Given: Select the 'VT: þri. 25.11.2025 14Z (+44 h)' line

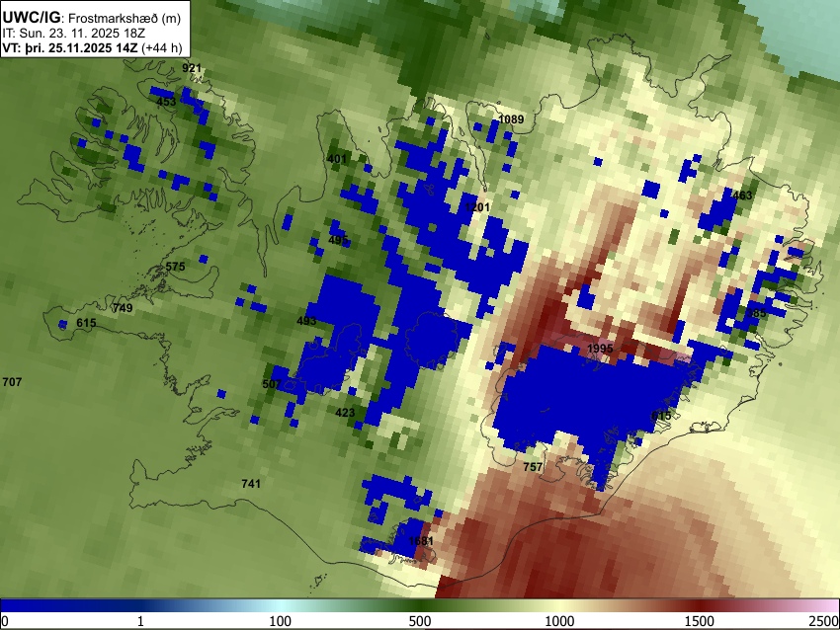Looking at the screenshot, I should [x=92, y=47].
